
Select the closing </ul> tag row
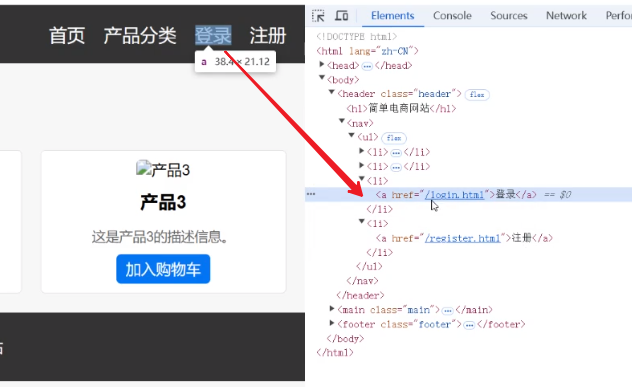click(369, 266)
